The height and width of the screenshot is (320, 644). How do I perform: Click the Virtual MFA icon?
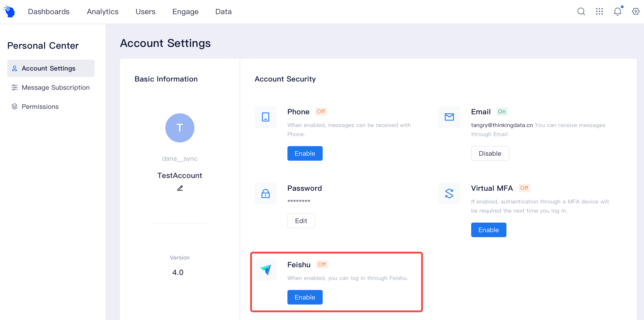tap(449, 193)
